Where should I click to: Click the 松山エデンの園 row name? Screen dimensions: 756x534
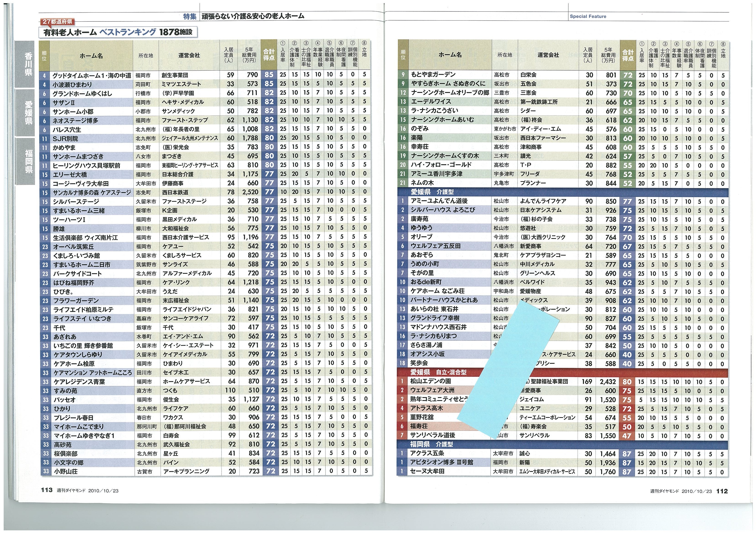tap(431, 381)
